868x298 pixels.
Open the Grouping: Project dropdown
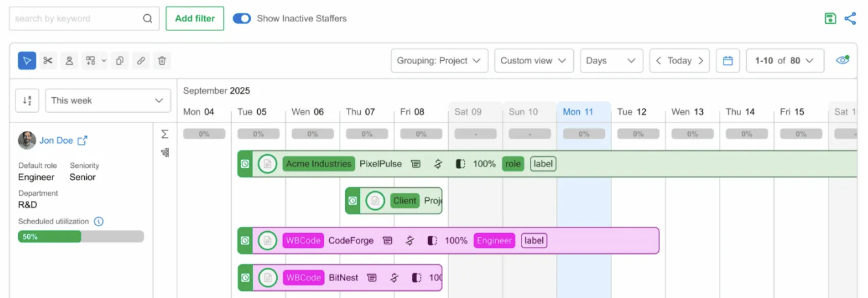click(x=440, y=61)
